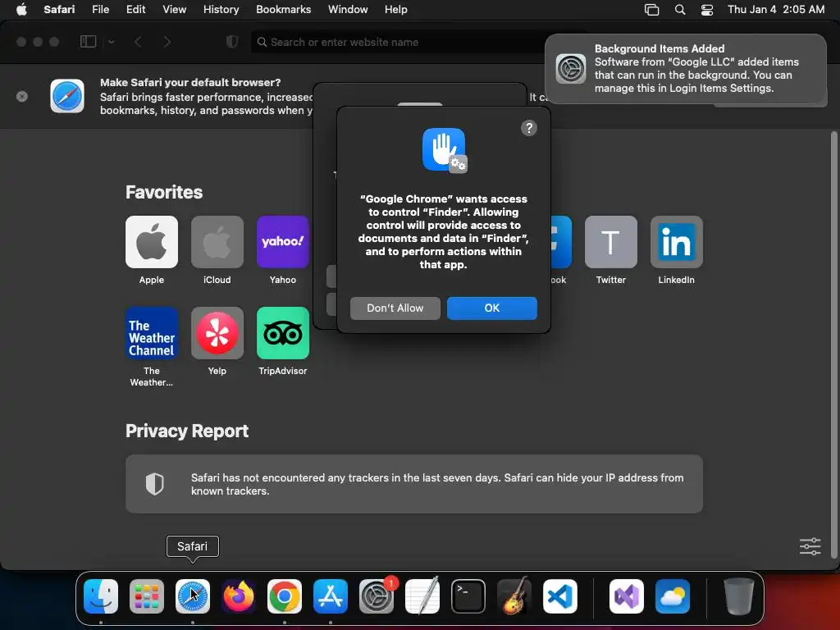
Task: Open the Yelp favorite
Action: (217, 333)
